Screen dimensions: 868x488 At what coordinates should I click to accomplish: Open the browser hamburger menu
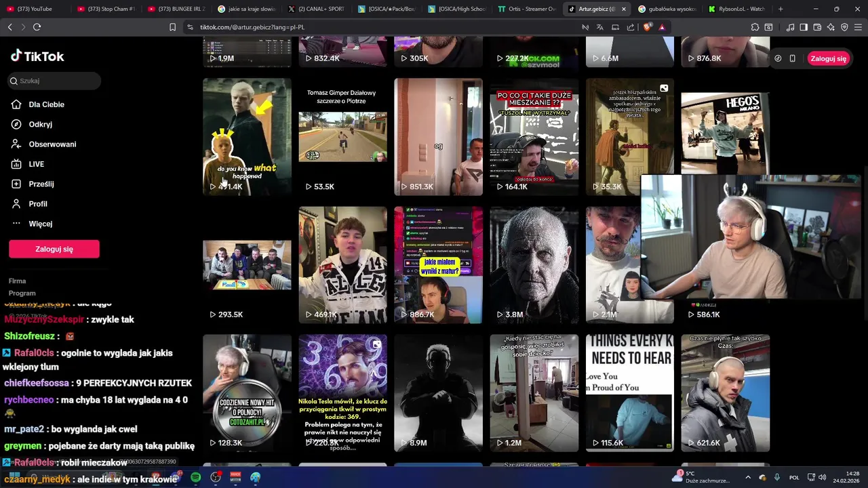pos(858,27)
